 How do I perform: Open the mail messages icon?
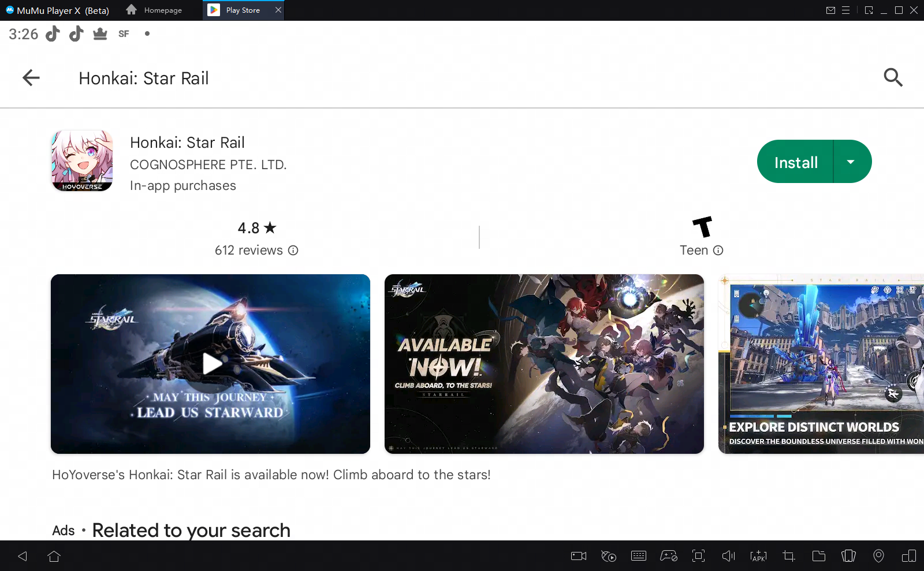click(830, 10)
